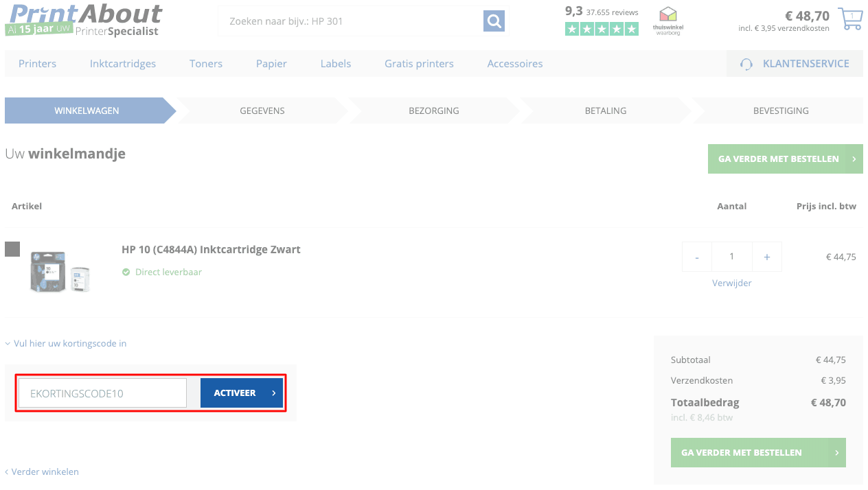Image resolution: width=868 pixels, height=490 pixels.
Task: Decrease quantity with minus button
Action: (697, 257)
